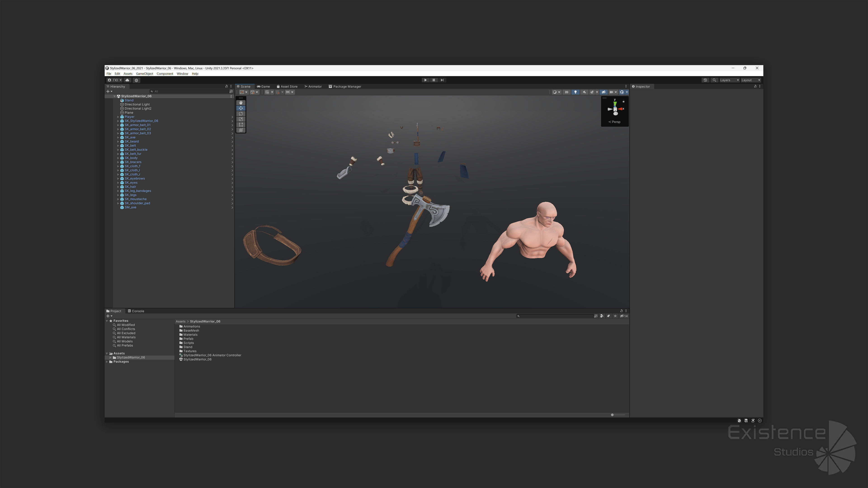Toggle 2D scene view mode
The image size is (868, 488).
click(x=566, y=92)
